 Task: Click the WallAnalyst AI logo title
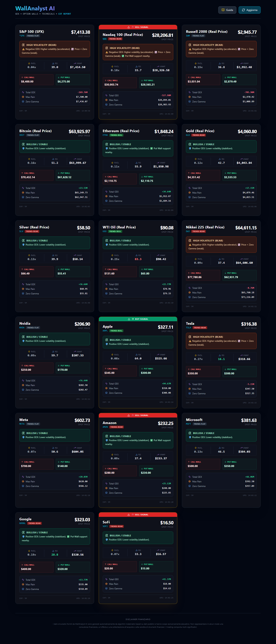(x=35, y=8)
